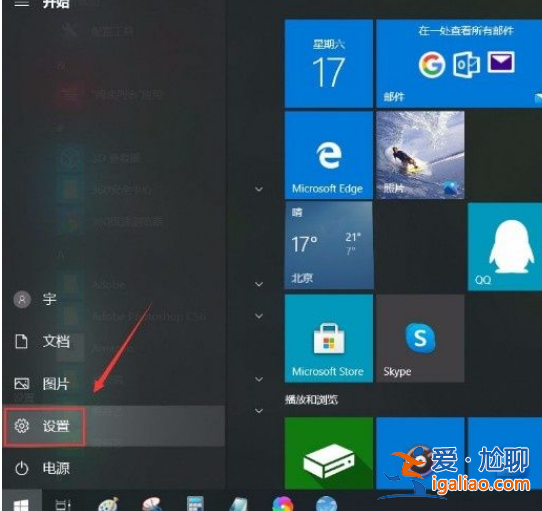Open Task View from the taskbar
The height and width of the screenshot is (511, 542).
63,504
